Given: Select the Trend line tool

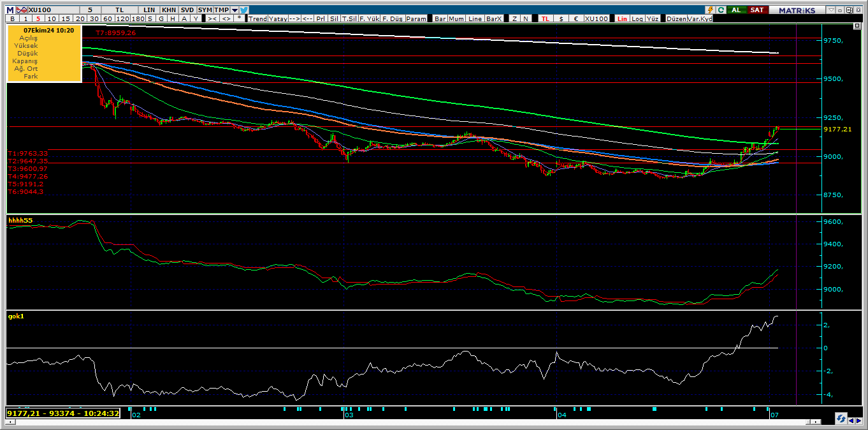Looking at the screenshot, I should (258, 19).
